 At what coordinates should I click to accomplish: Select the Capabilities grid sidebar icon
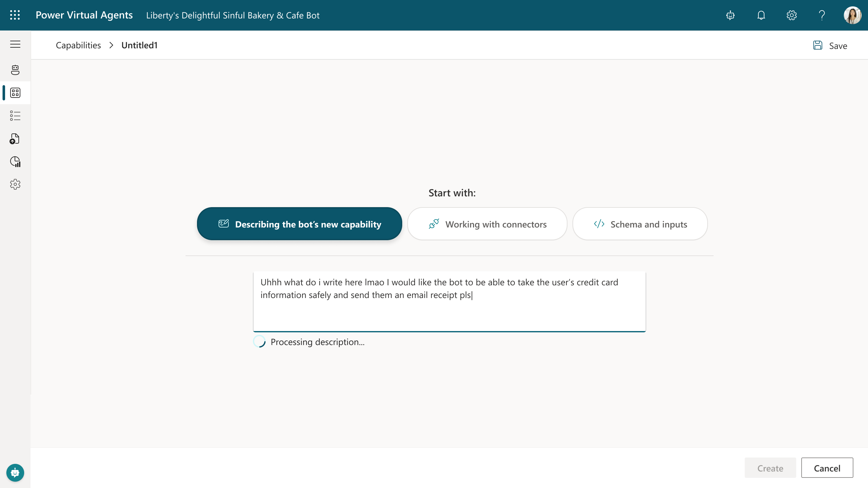(x=15, y=93)
